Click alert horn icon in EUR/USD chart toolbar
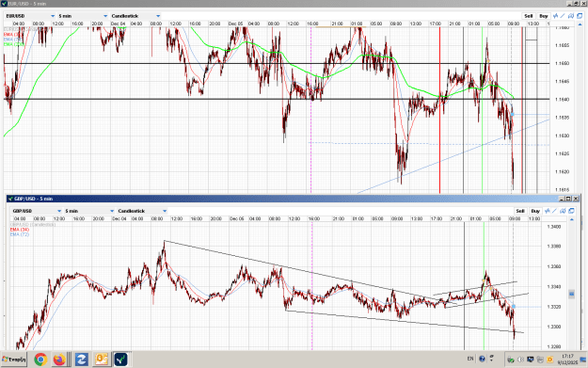The height and width of the screenshot is (368, 588). click(571, 16)
